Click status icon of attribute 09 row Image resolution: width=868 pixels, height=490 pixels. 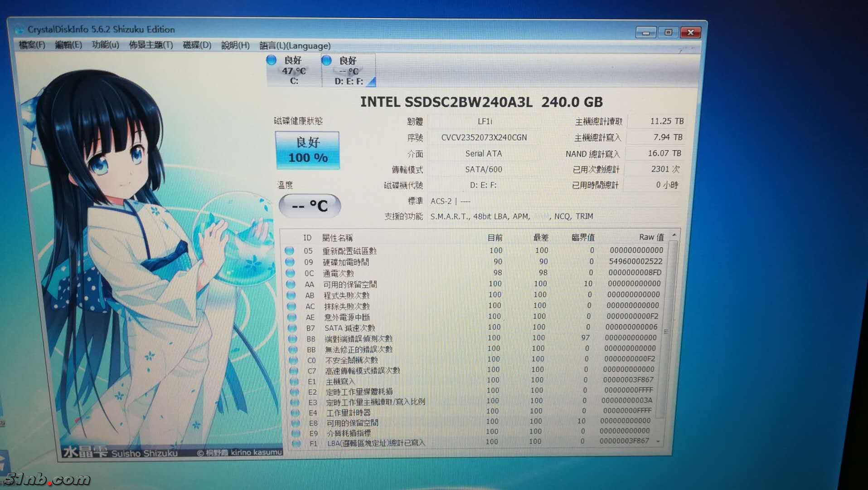290,262
